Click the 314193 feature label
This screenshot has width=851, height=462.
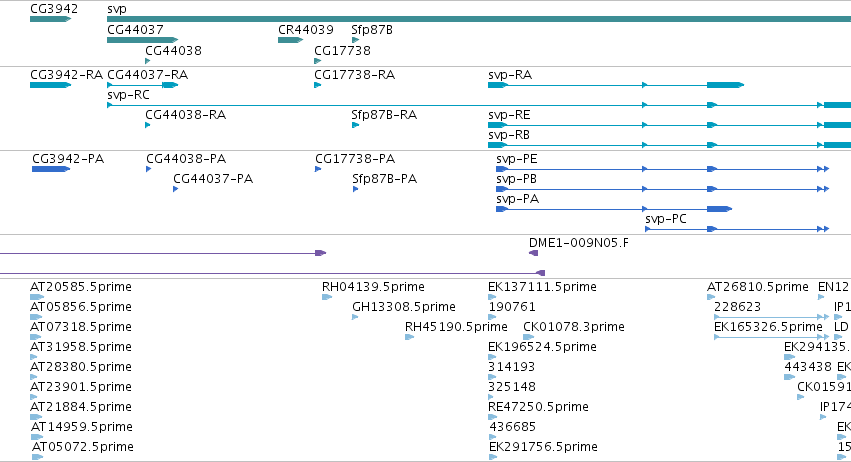(512, 367)
